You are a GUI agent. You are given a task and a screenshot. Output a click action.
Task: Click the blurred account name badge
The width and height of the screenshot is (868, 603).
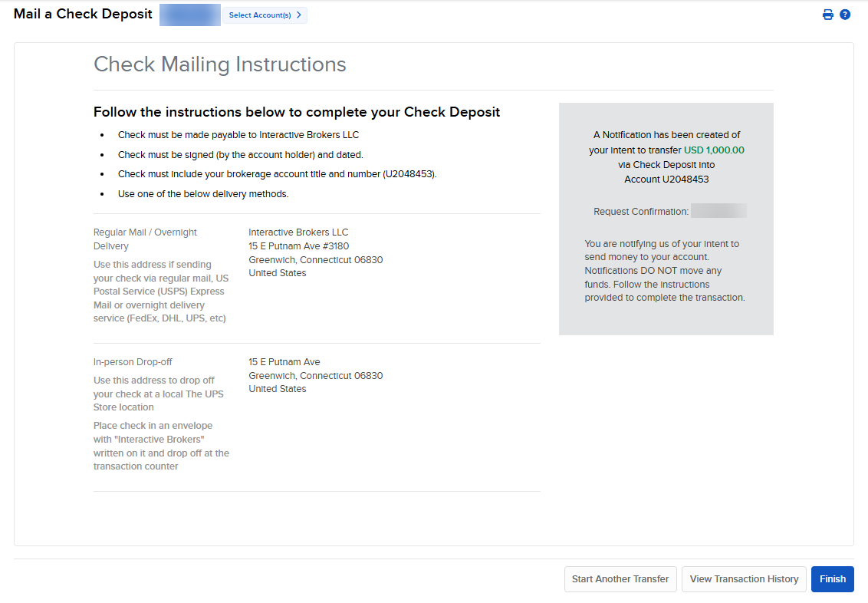(x=189, y=15)
